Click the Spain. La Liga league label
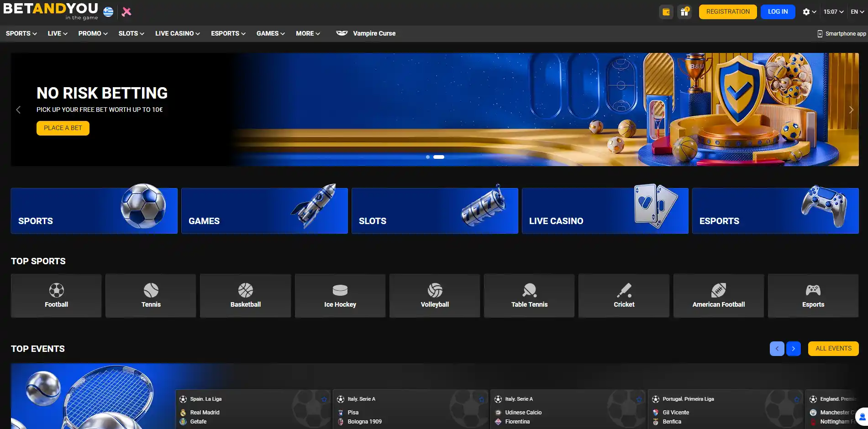Viewport: 868px width, 429px height. 206,399
